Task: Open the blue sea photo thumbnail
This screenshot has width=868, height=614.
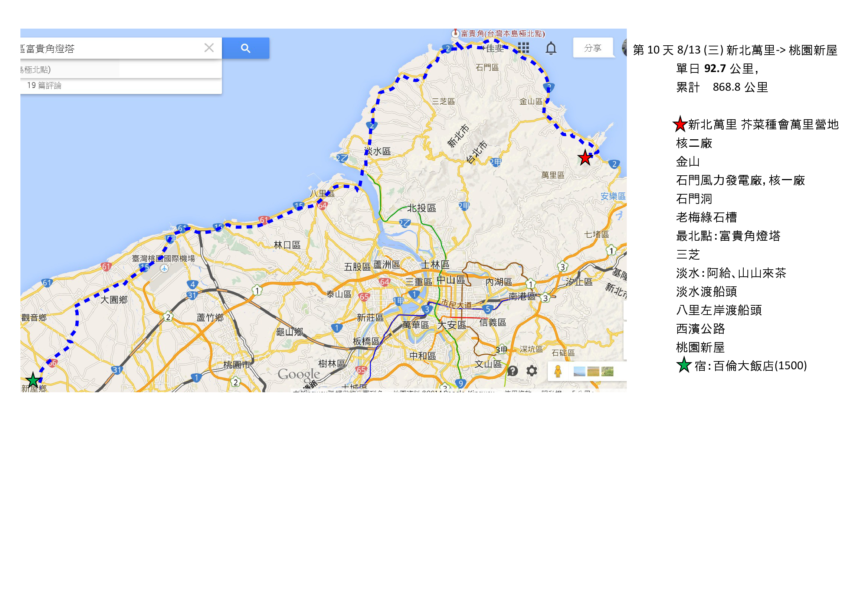Action: [579, 371]
